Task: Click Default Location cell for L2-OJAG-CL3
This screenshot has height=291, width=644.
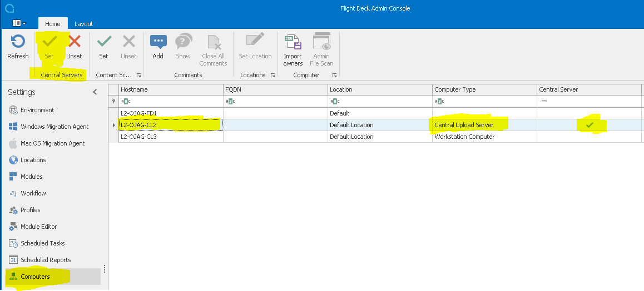Action: click(380, 137)
